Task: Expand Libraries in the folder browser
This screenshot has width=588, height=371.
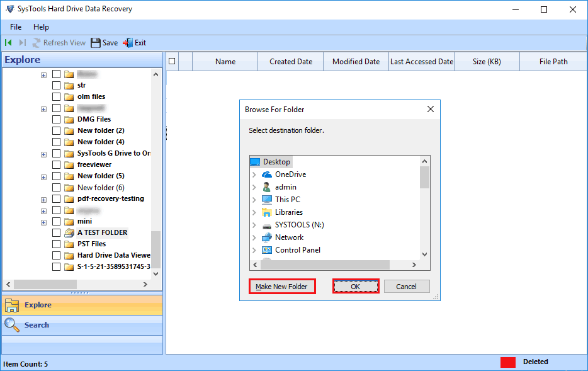Action: pyautogui.click(x=254, y=212)
